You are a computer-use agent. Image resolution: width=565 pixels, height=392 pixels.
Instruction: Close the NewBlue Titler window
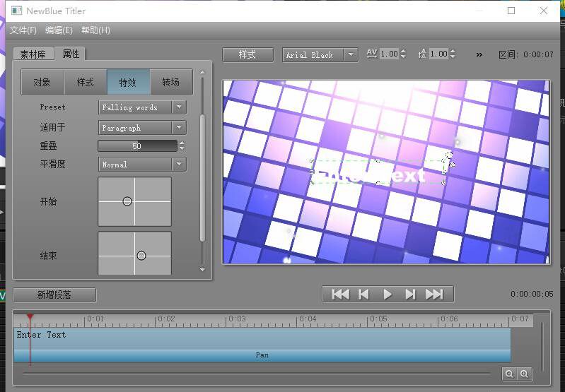coord(544,11)
